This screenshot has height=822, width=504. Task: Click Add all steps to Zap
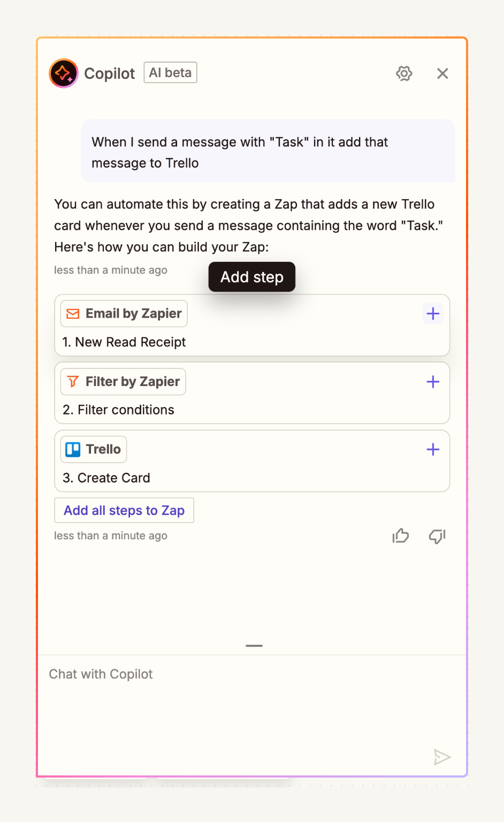[124, 510]
